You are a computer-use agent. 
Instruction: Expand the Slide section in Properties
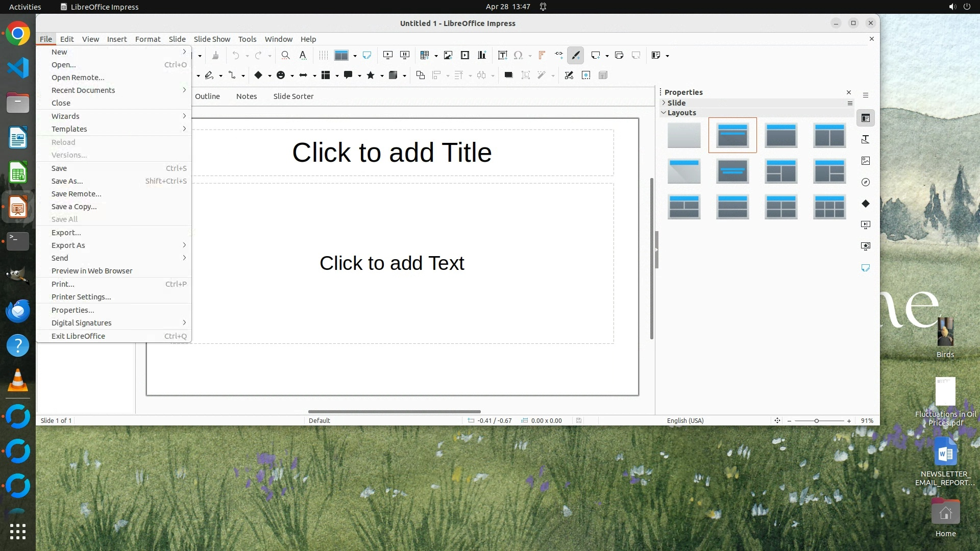pos(676,103)
